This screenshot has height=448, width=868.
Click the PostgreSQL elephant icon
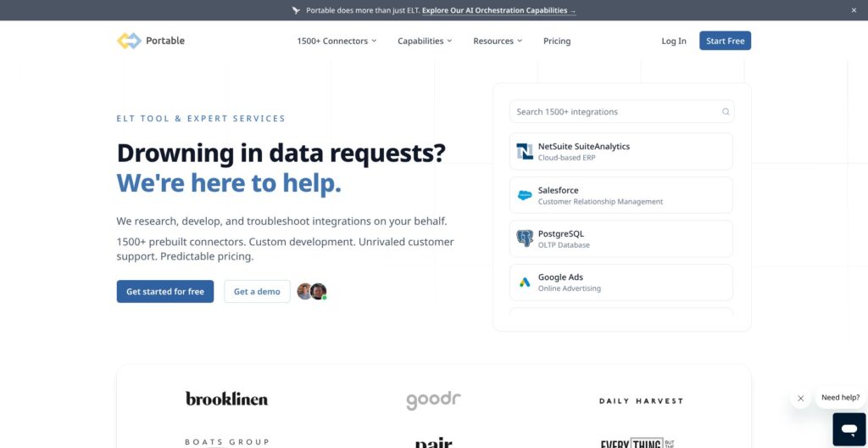coord(524,238)
